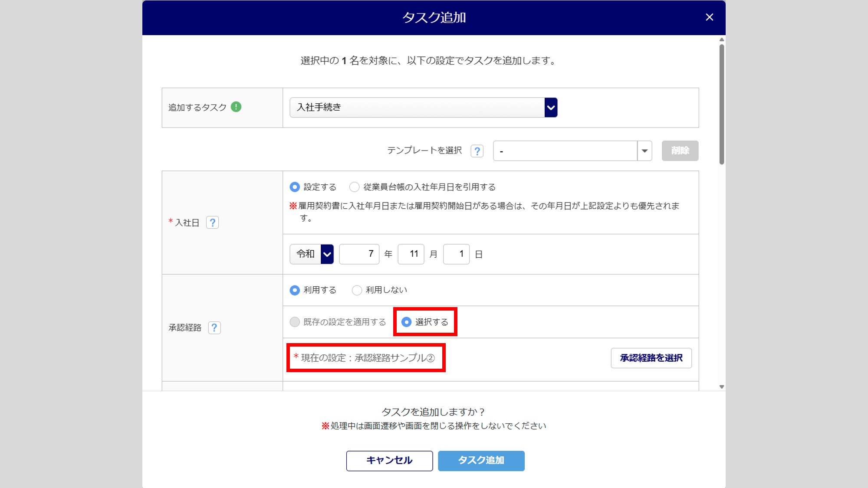Expand the template selection dropdown
The width and height of the screenshot is (868, 488).
644,151
